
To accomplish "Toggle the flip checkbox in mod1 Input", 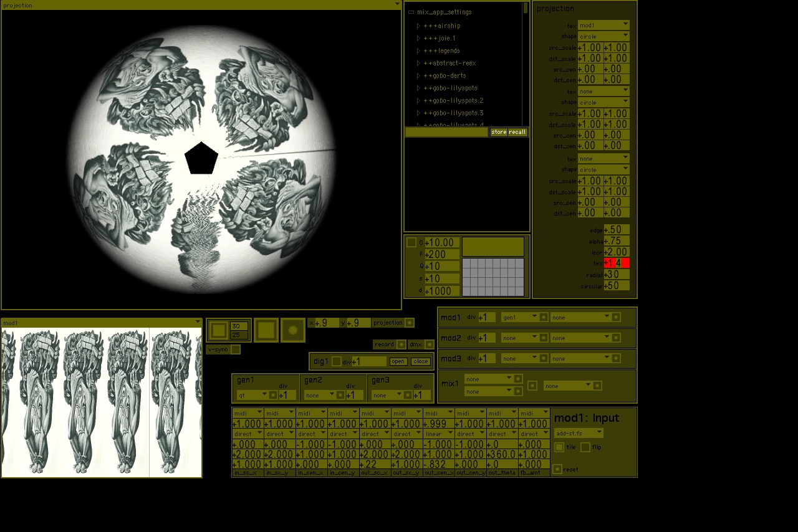I will 585,447.
